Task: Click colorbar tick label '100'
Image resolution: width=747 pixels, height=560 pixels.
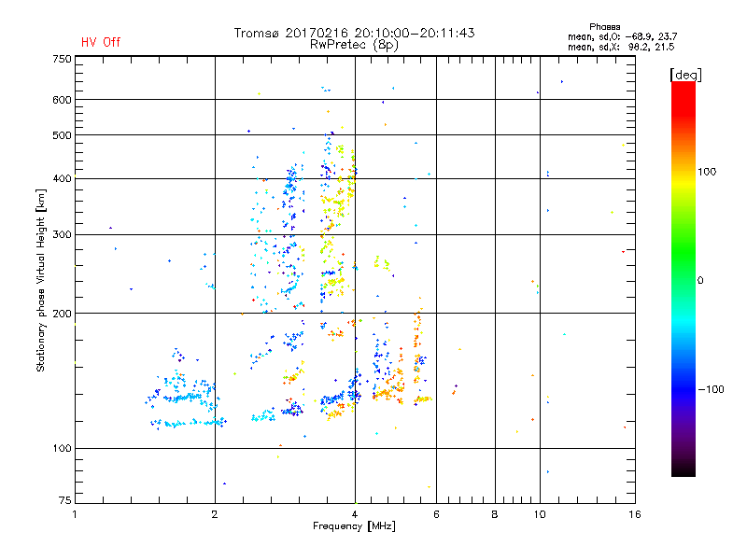Action: click(707, 172)
